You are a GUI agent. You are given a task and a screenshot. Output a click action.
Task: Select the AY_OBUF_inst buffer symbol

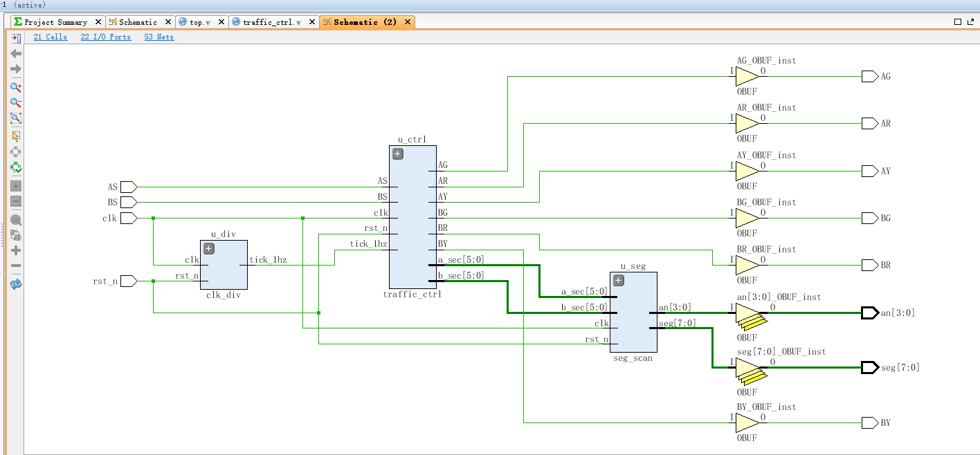coord(747,171)
